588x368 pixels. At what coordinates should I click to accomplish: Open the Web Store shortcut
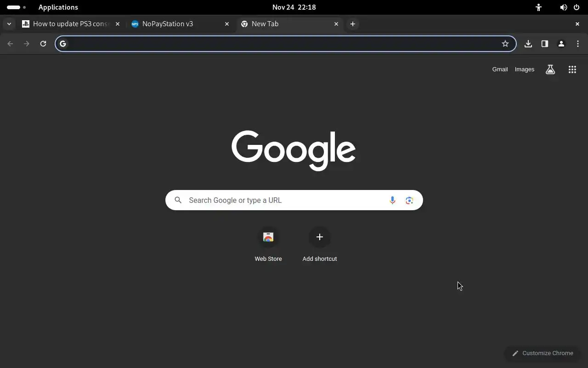coord(268,245)
